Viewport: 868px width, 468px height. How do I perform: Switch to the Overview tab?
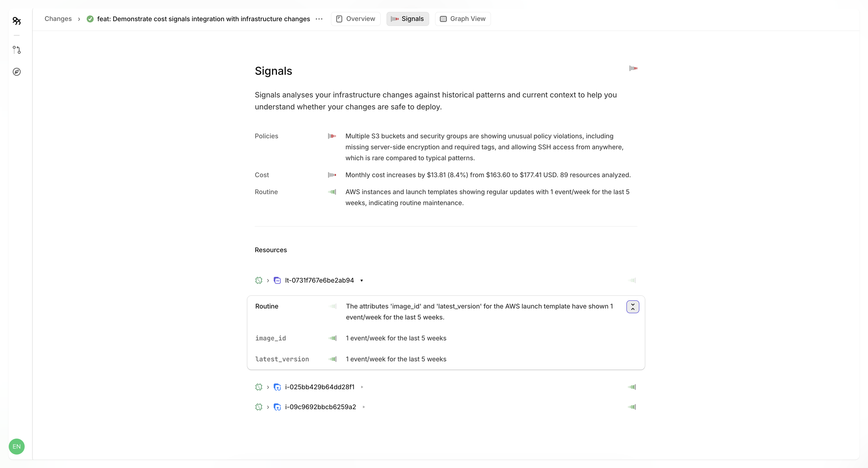[355, 19]
